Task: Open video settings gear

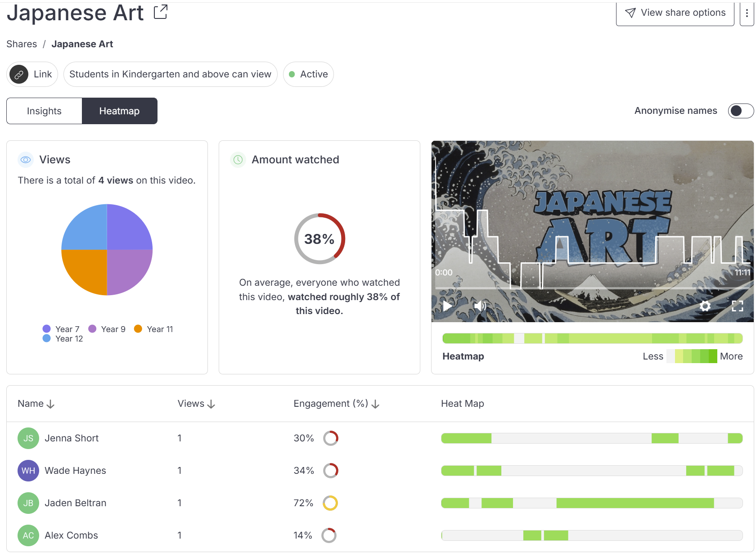Action: pyautogui.click(x=705, y=306)
